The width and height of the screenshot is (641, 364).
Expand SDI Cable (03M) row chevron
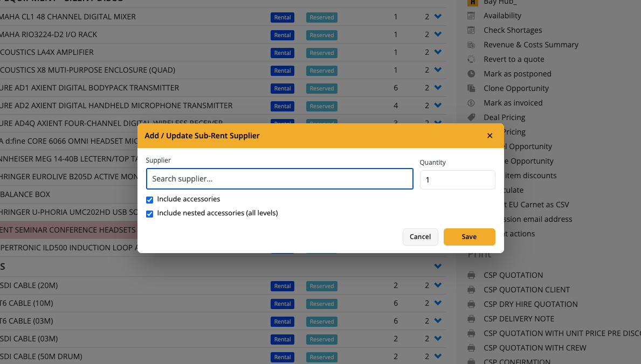(438, 339)
